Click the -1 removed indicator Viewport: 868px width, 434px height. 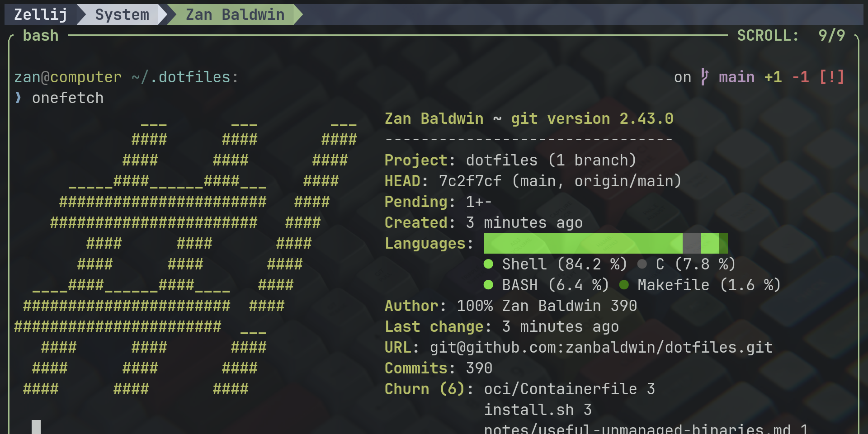click(800, 77)
